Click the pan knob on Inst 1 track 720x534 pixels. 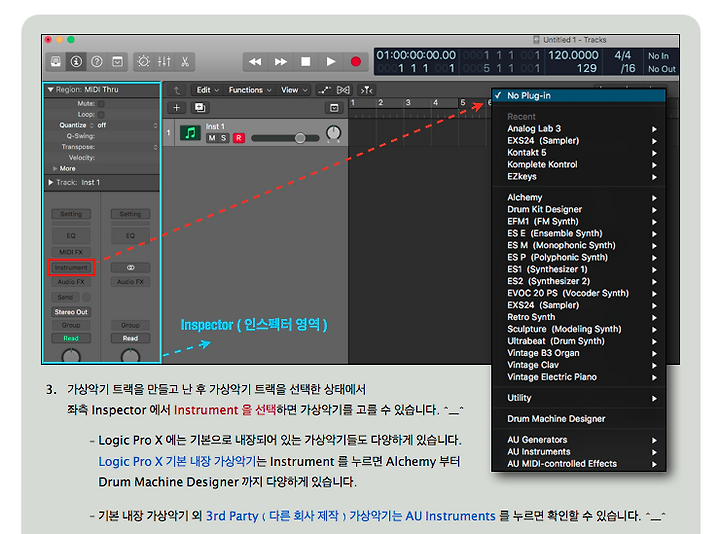point(333,133)
